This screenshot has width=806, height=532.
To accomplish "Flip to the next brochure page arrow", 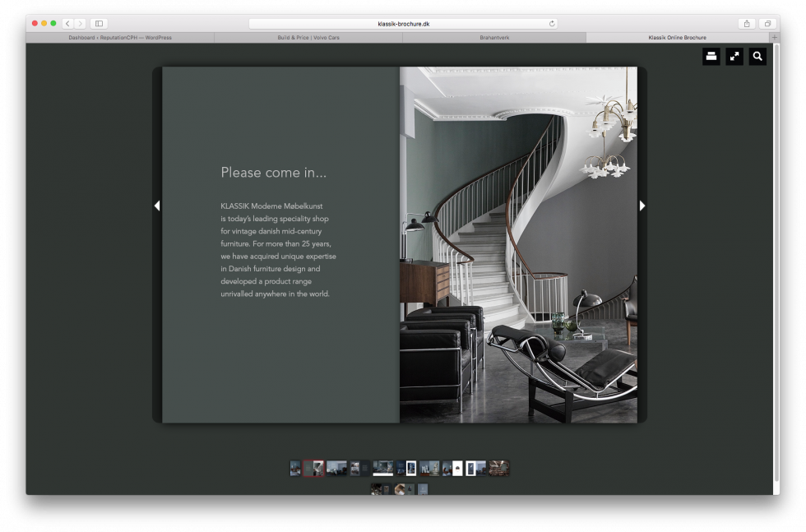I will [x=642, y=206].
